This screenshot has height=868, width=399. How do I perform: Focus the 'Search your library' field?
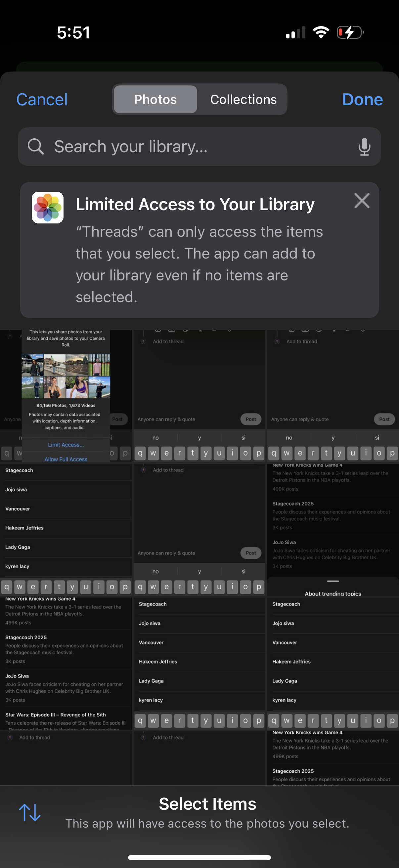pyautogui.click(x=199, y=146)
